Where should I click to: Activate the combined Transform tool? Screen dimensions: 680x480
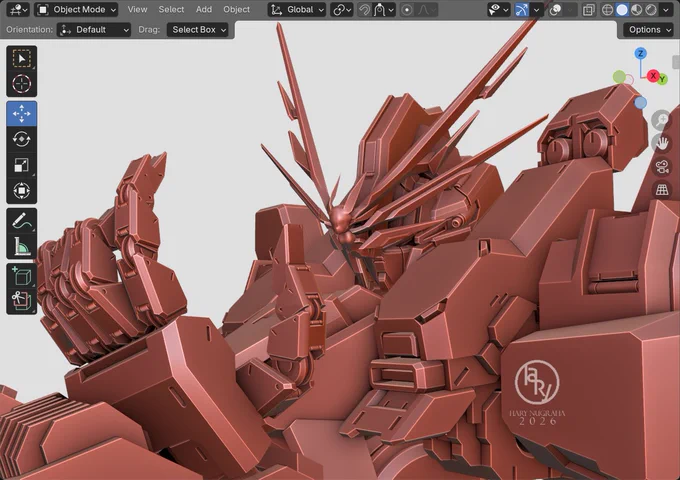point(22,190)
